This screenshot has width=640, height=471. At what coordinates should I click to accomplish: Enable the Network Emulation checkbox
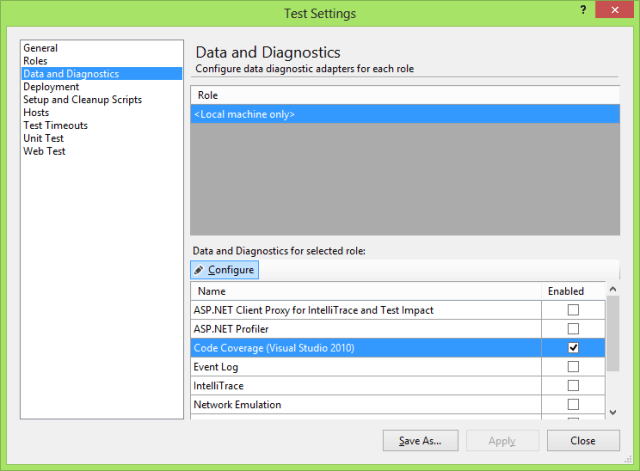pyautogui.click(x=573, y=405)
